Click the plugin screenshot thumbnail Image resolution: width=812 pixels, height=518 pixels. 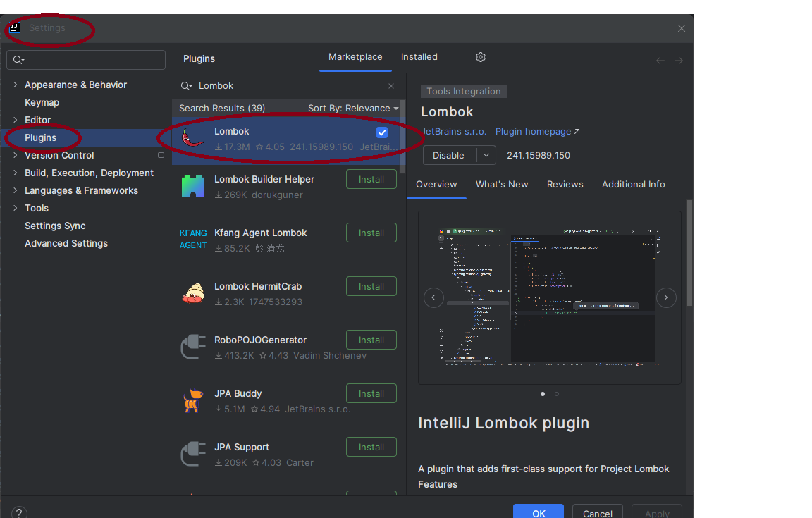point(550,298)
